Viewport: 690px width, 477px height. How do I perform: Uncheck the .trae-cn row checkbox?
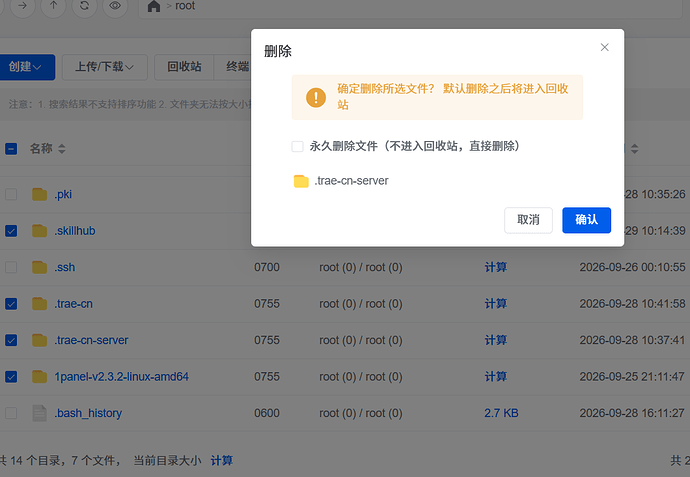coord(11,304)
